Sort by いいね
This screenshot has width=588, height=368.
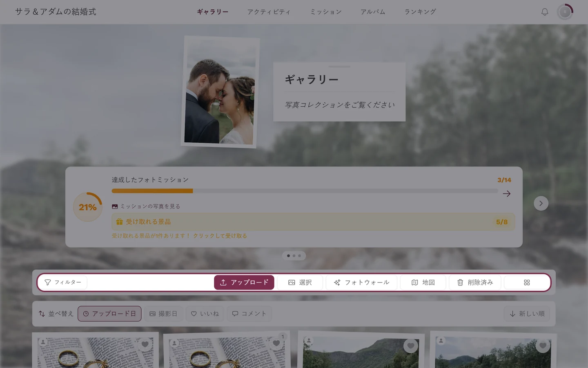tap(205, 314)
